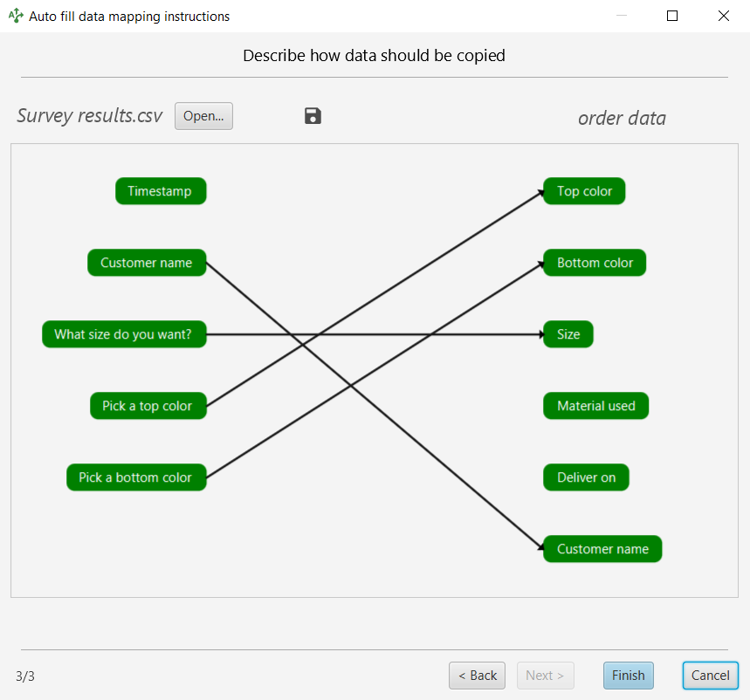The width and height of the screenshot is (750, 700).
Task: Select the 'Top color' target field
Action: 584,191
